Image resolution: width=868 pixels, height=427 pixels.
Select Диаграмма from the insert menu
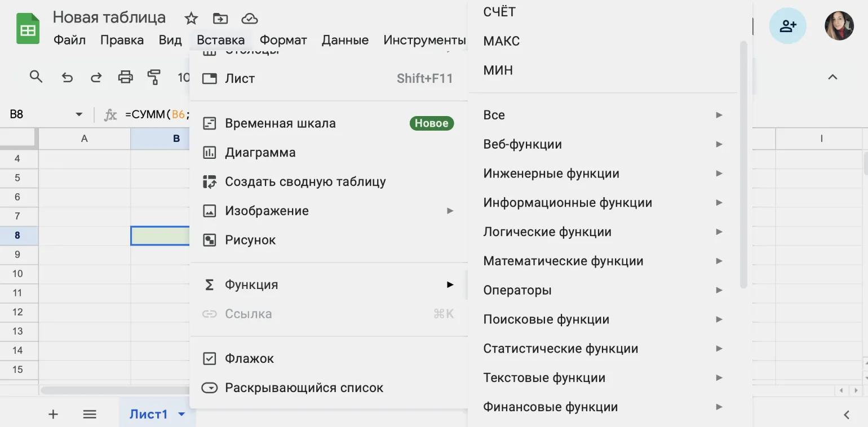pyautogui.click(x=260, y=152)
